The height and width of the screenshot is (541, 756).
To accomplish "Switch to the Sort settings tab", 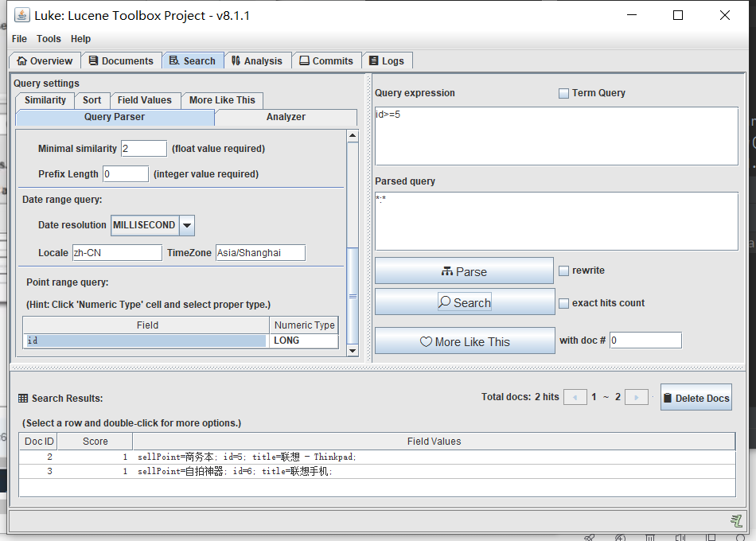I will tap(92, 99).
